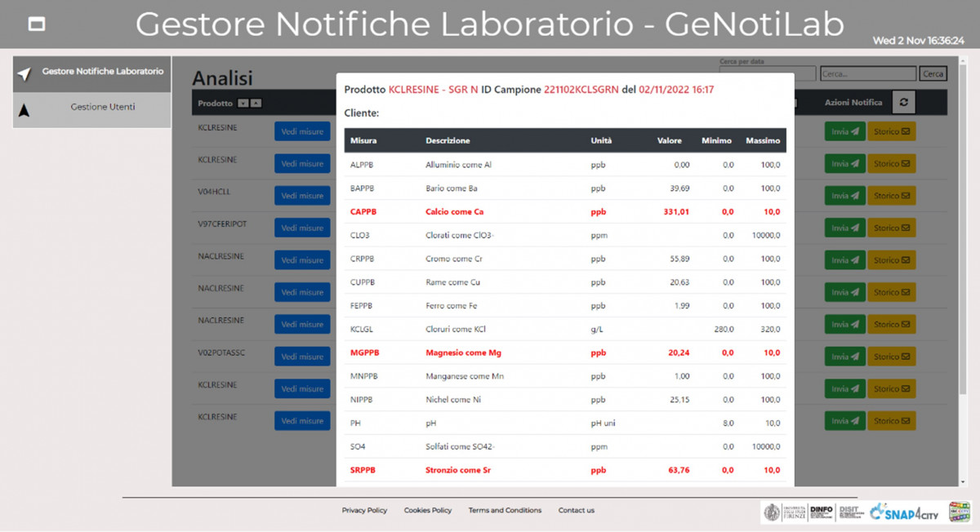Open the Privacy Policy link
Image resolution: width=980 pixels, height=532 pixels.
pos(364,511)
